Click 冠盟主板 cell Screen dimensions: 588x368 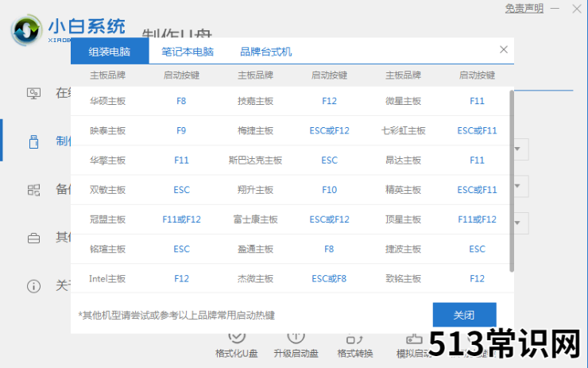point(107,219)
